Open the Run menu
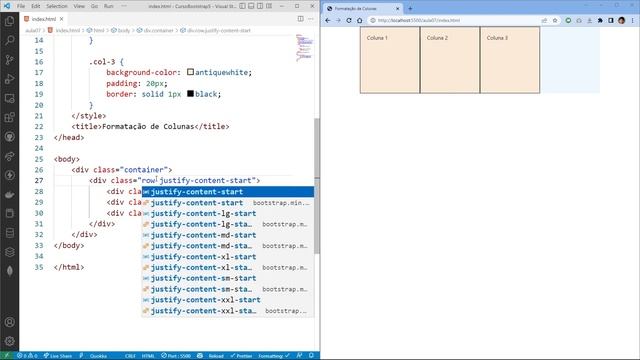Image resolution: width=640 pixels, height=360 pixels. tap(109, 6)
